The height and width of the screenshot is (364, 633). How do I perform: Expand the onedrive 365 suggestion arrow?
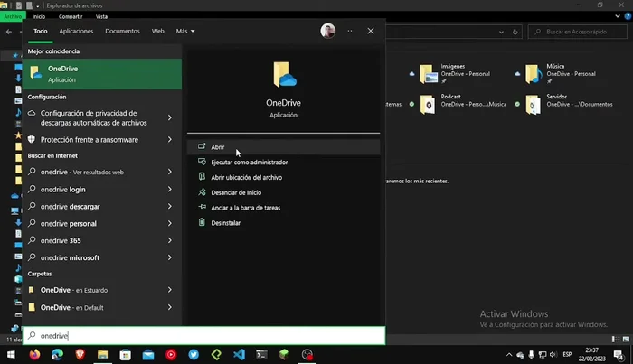click(170, 240)
